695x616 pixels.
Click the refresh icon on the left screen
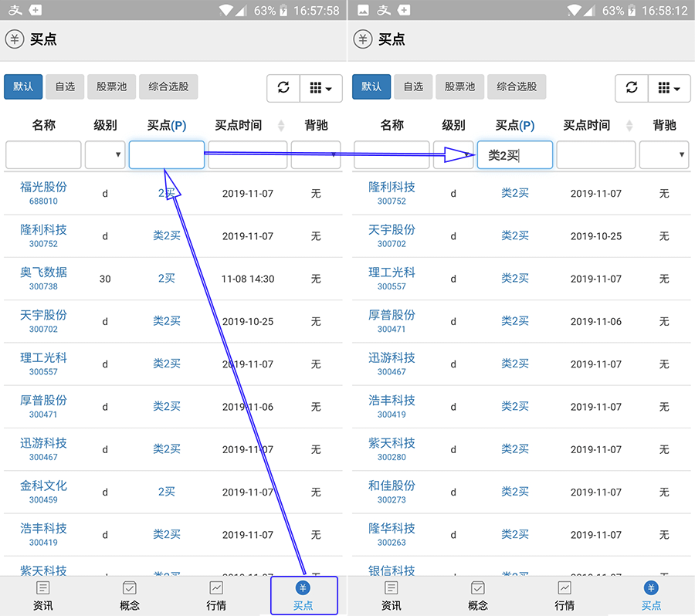pyautogui.click(x=283, y=88)
